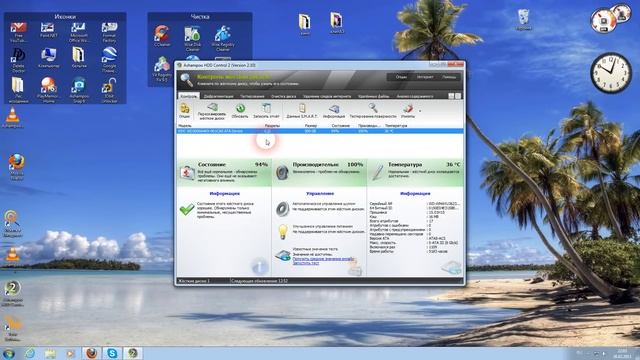
Task: Click the Запустить тест link
Action: tap(306, 263)
